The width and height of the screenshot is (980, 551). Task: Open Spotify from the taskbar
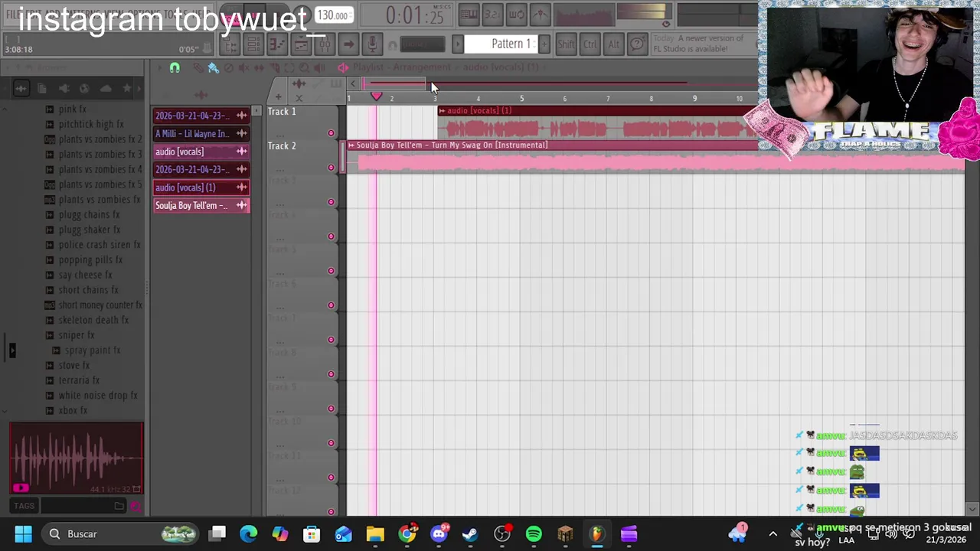click(x=534, y=534)
